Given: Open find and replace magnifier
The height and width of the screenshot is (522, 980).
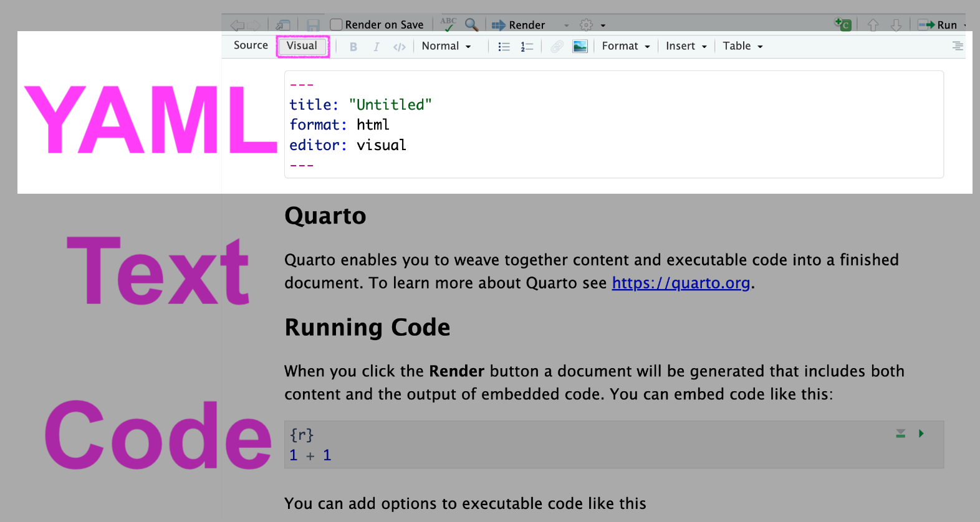Looking at the screenshot, I should click(x=471, y=25).
